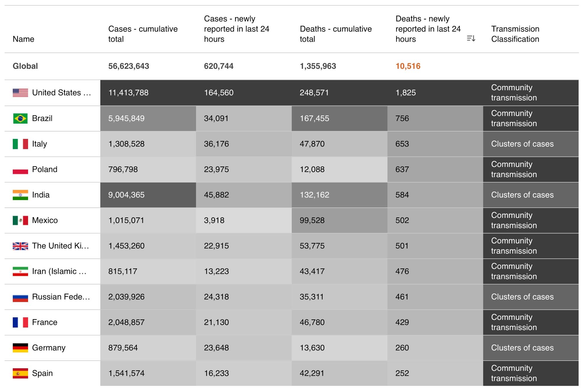585x392 pixels.
Task: Sort by Deaths - cumulative total header
Action: 336,34
